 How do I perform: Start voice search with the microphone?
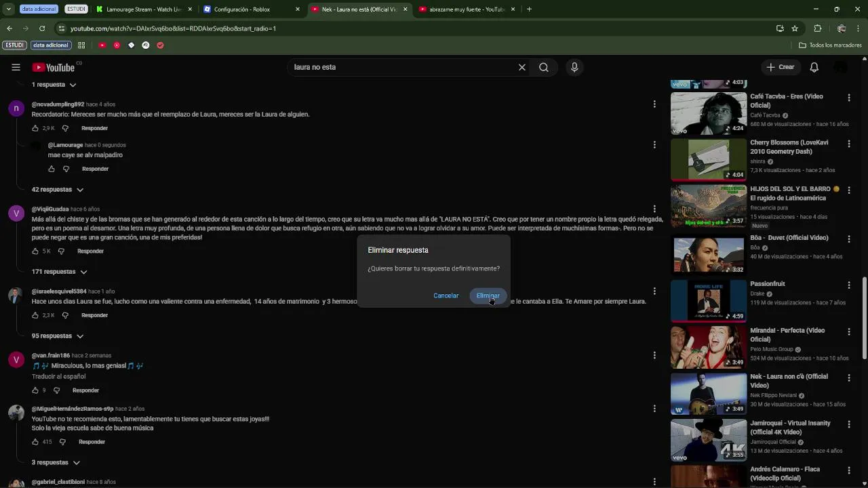[x=574, y=67]
